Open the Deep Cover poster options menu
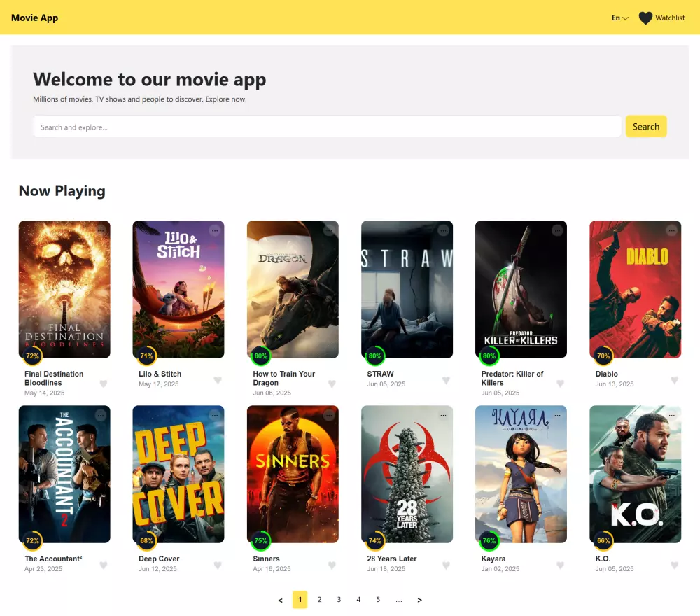 [215, 416]
